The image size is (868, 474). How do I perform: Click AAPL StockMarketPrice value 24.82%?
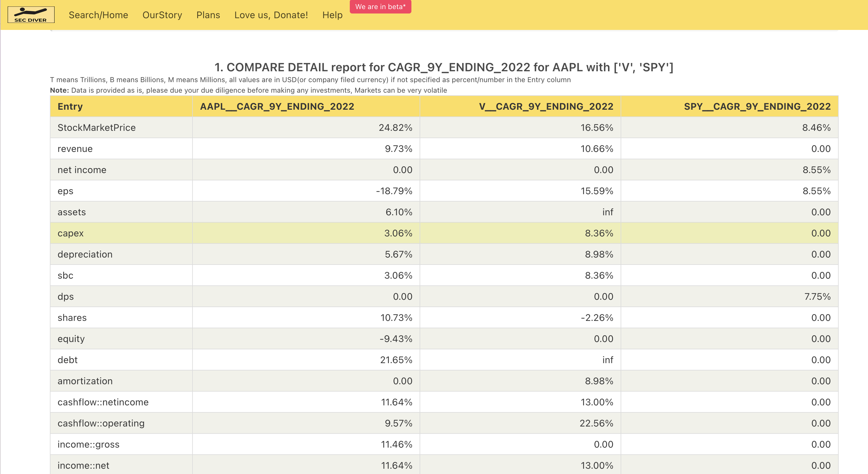[396, 128]
